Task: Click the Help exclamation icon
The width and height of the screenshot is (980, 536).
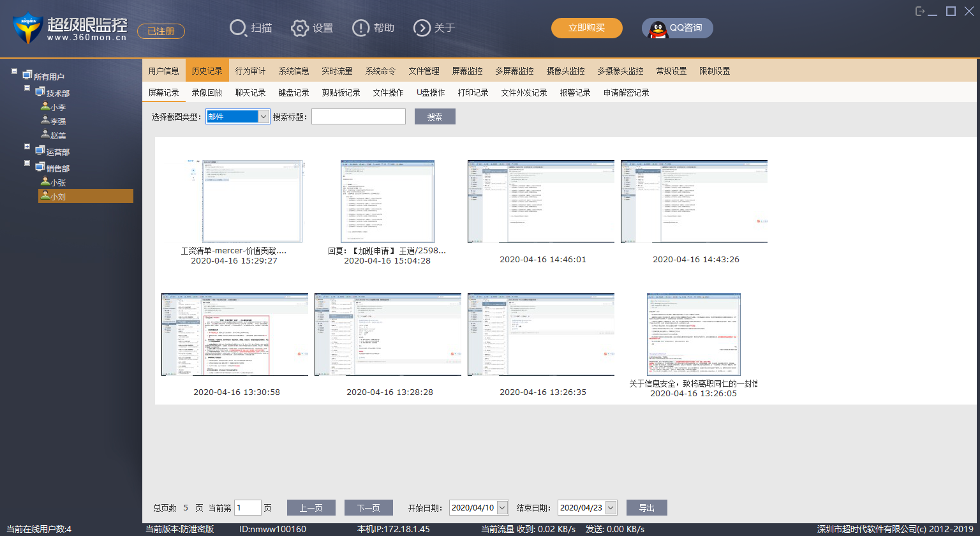Action: point(361,28)
